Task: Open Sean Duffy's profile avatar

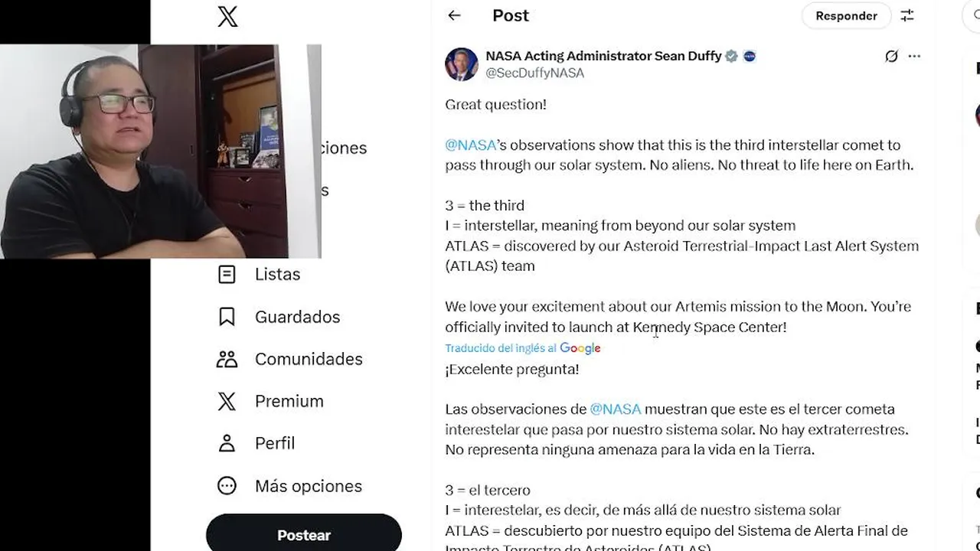Action: tap(462, 64)
